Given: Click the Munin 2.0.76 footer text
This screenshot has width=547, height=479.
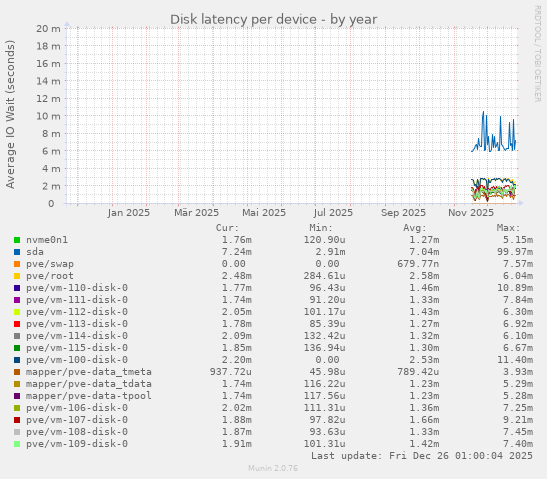Looking at the screenshot, I should tap(273, 468).
